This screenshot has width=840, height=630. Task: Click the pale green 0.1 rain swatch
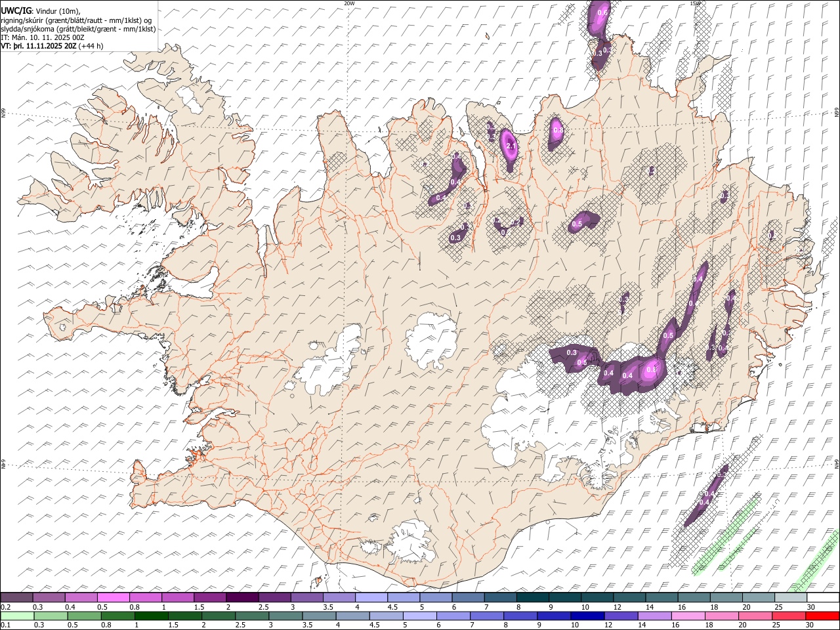coord(17,616)
